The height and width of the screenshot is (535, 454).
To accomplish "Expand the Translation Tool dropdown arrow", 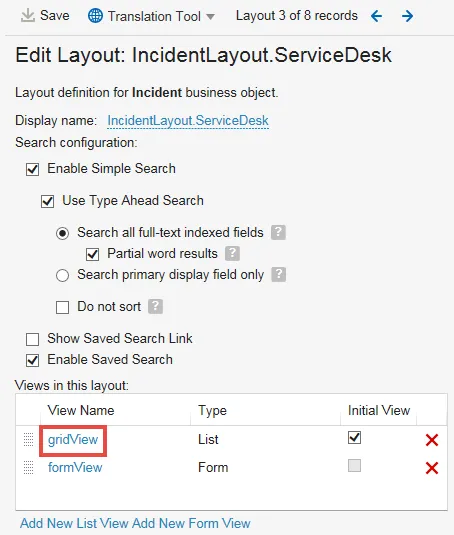I will point(211,16).
